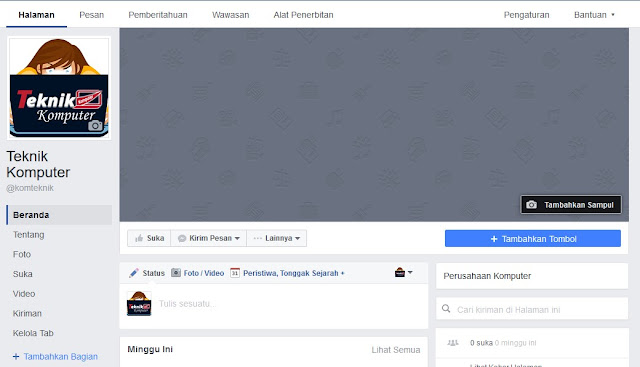Viewport: 640px width, 367px height.
Task: Click the 0 suka count text
Action: 481,343
